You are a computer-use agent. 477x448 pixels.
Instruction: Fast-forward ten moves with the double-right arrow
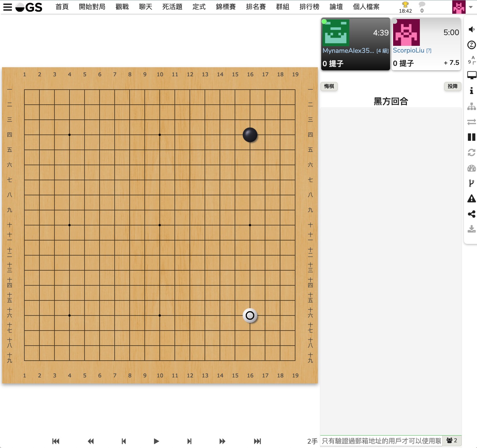(x=222, y=441)
